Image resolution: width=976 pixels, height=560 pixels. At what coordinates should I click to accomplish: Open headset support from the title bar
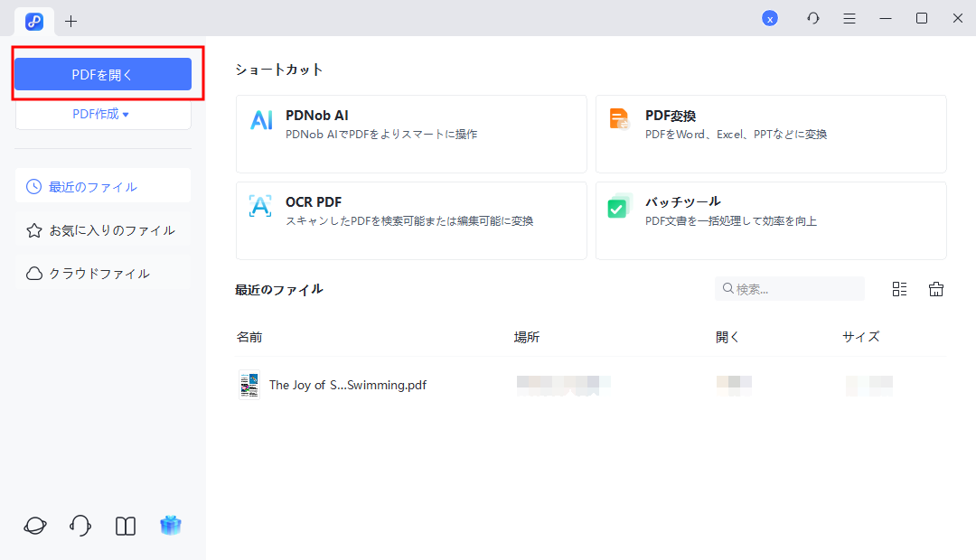812,18
